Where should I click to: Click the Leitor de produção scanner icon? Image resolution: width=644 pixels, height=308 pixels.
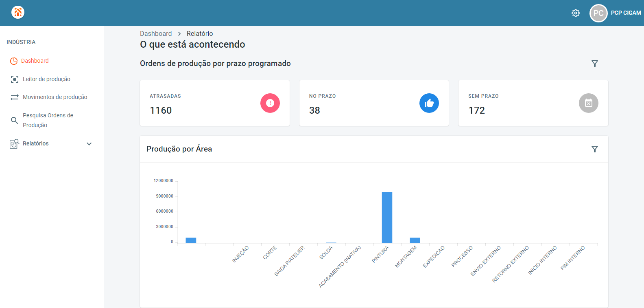(15, 79)
